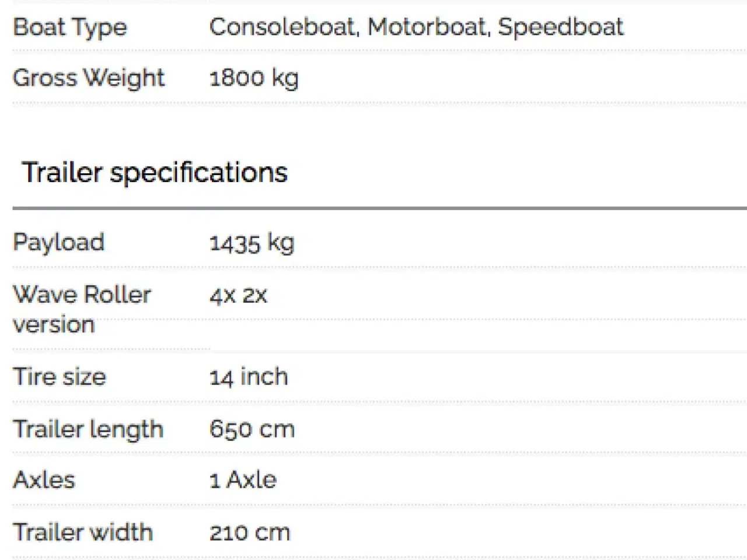Click the word Consoleboat in boat type
This screenshot has height=560, width=747.
284,27
